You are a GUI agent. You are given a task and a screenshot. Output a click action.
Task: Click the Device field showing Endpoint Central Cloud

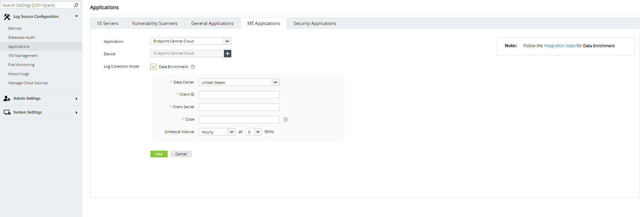click(187, 54)
